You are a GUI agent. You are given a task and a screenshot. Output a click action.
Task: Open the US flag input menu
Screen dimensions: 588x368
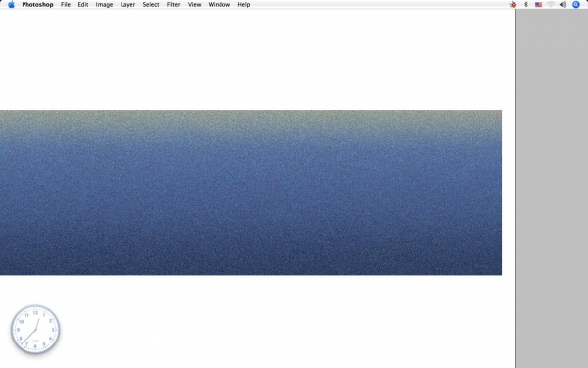(x=538, y=5)
